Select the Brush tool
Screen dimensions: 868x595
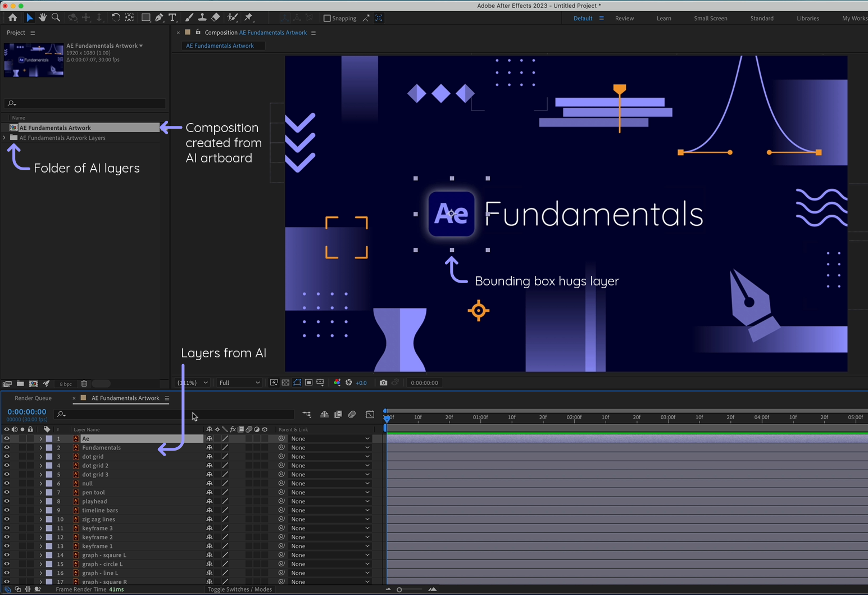click(x=188, y=17)
